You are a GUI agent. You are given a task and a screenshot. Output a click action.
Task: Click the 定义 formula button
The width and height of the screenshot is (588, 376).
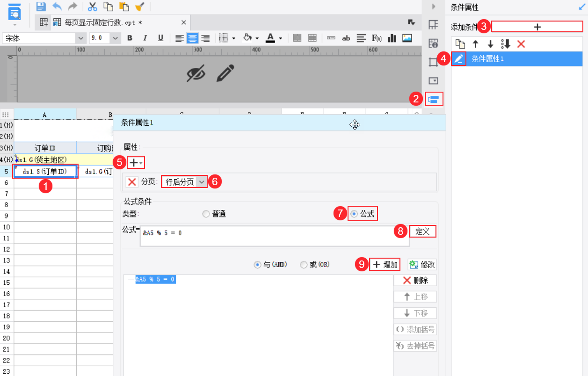tap(422, 231)
